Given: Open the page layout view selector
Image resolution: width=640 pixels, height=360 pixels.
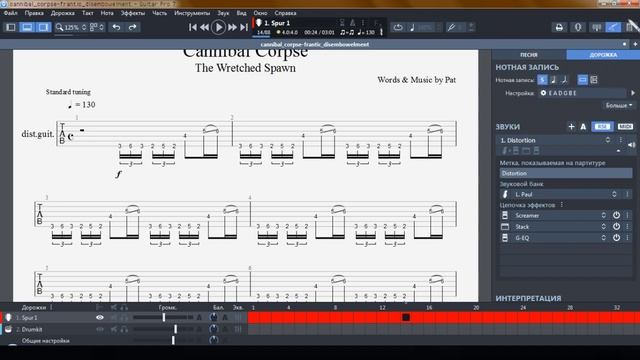Looking at the screenshot, I should click(x=96, y=27).
